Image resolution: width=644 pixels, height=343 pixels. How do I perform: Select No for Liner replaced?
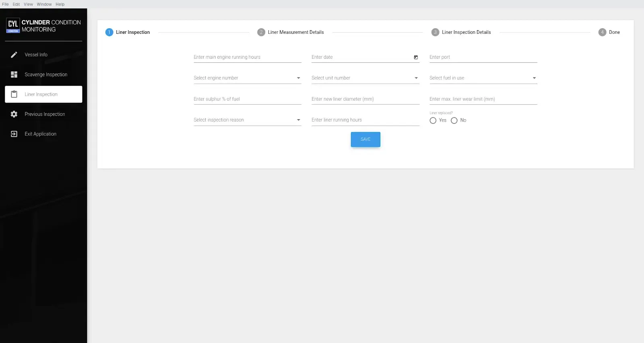[454, 120]
